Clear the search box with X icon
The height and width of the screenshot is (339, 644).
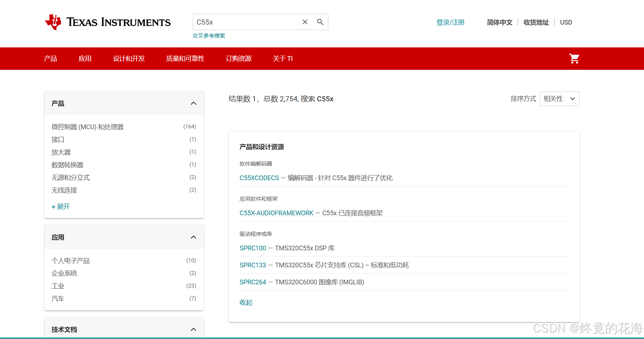[305, 22]
